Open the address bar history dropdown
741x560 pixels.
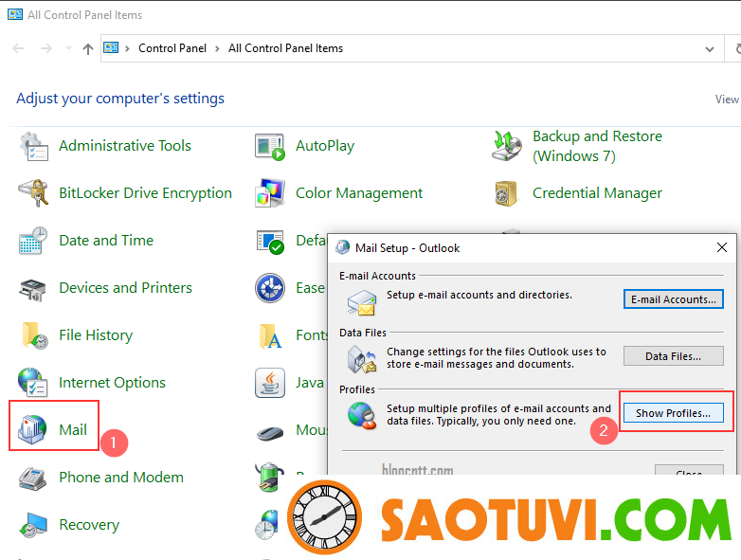click(x=710, y=48)
